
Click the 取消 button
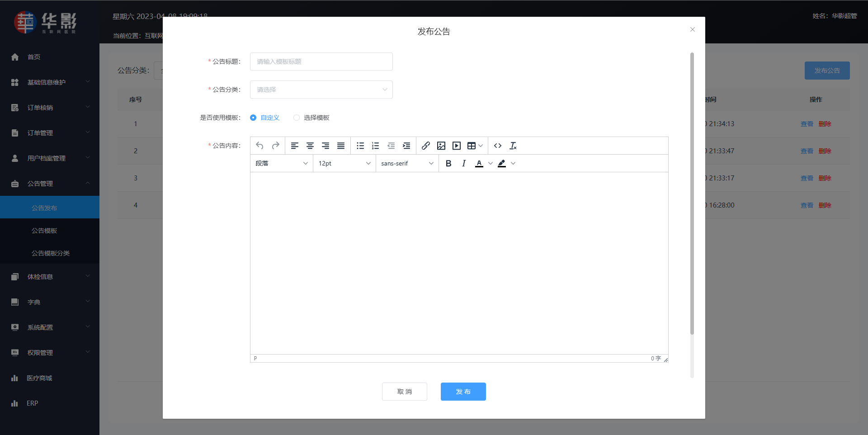[405, 392]
